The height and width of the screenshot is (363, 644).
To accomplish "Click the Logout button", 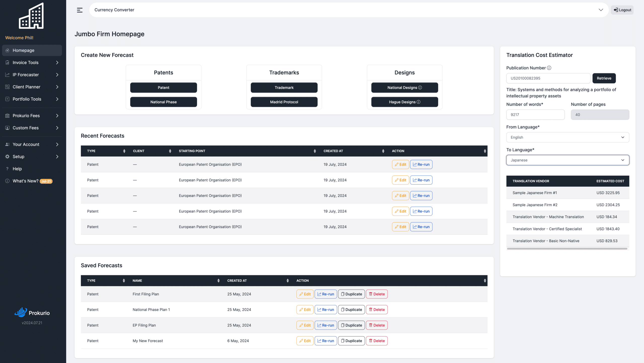I will pos(622,10).
